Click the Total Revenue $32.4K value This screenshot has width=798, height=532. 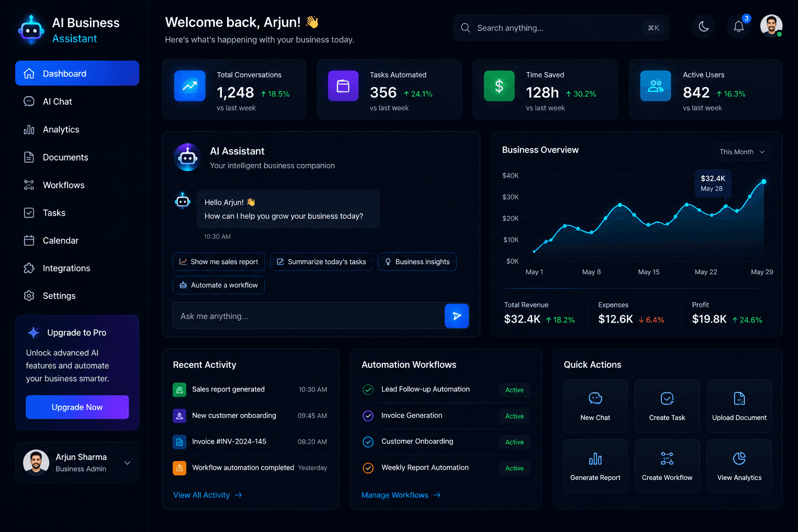[x=522, y=319]
